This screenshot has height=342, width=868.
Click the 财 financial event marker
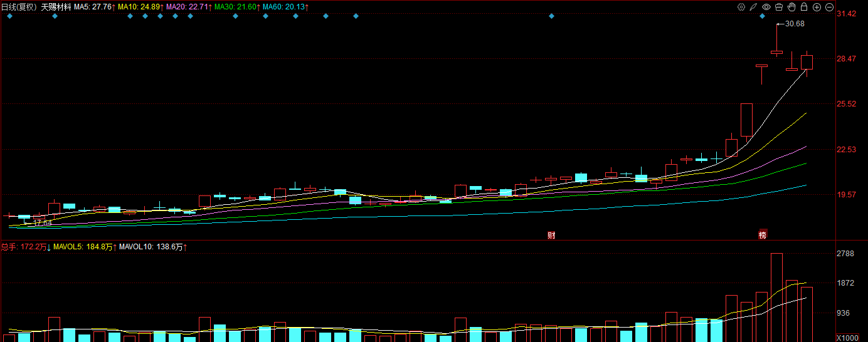click(x=551, y=235)
